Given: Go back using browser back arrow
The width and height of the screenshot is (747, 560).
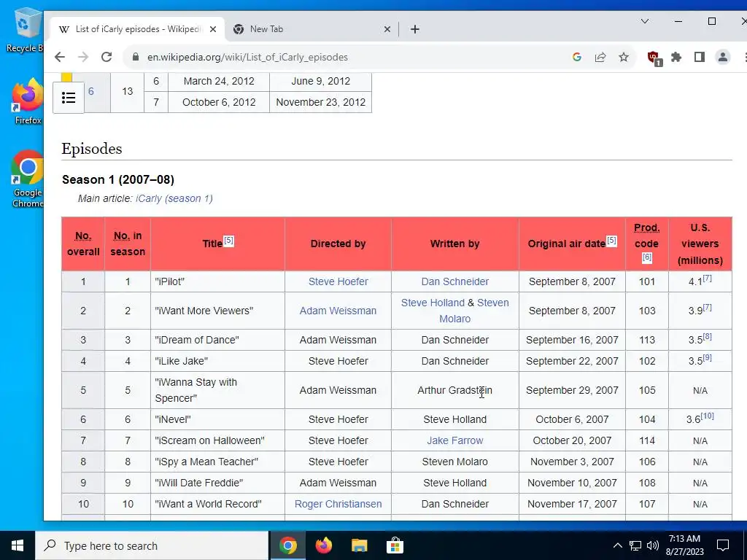Looking at the screenshot, I should pyautogui.click(x=60, y=57).
